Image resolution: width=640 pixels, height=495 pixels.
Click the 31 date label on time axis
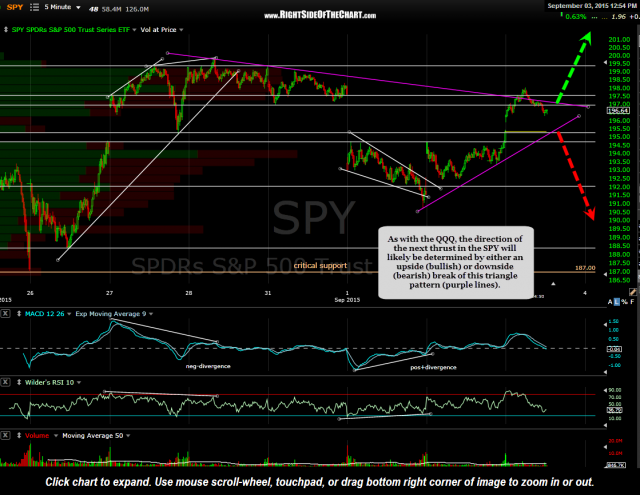(267, 293)
